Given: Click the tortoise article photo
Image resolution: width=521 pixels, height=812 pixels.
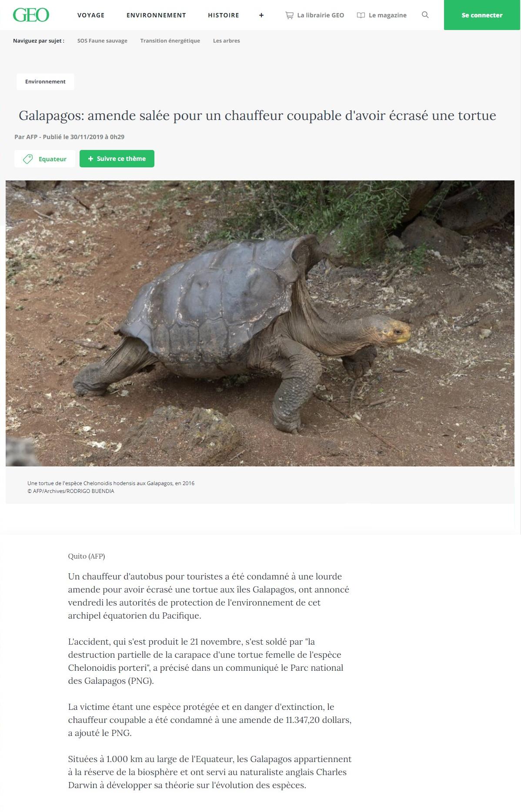Looking at the screenshot, I should pos(260,323).
